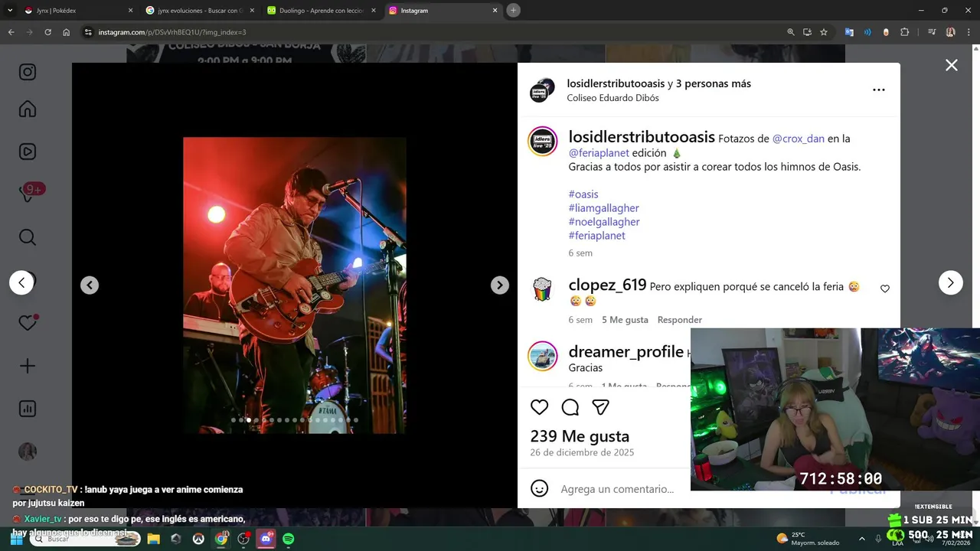Open Notifications heart in the sidebar

pyautogui.click(x=28, y=323)
